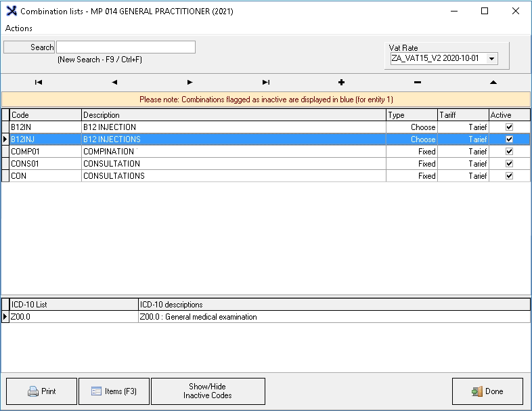Toggle Active checkbox for CON consultations

[509, 176]
